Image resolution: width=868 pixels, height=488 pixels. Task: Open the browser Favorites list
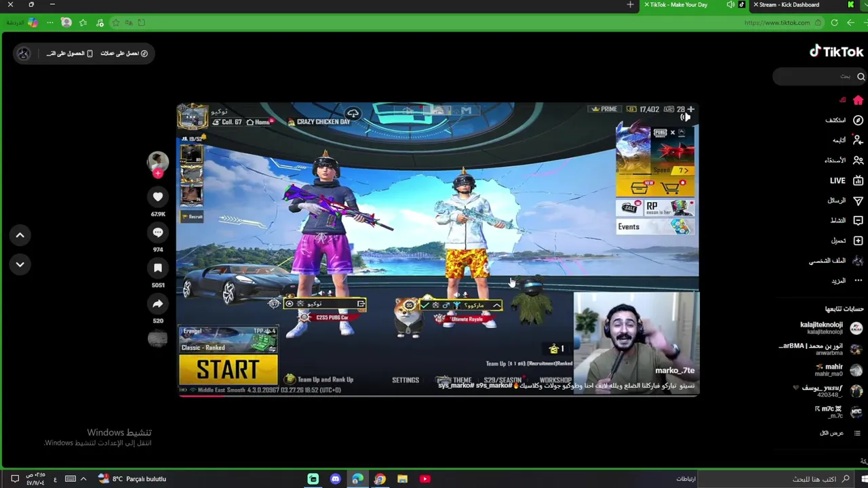[x=83, y=22]
